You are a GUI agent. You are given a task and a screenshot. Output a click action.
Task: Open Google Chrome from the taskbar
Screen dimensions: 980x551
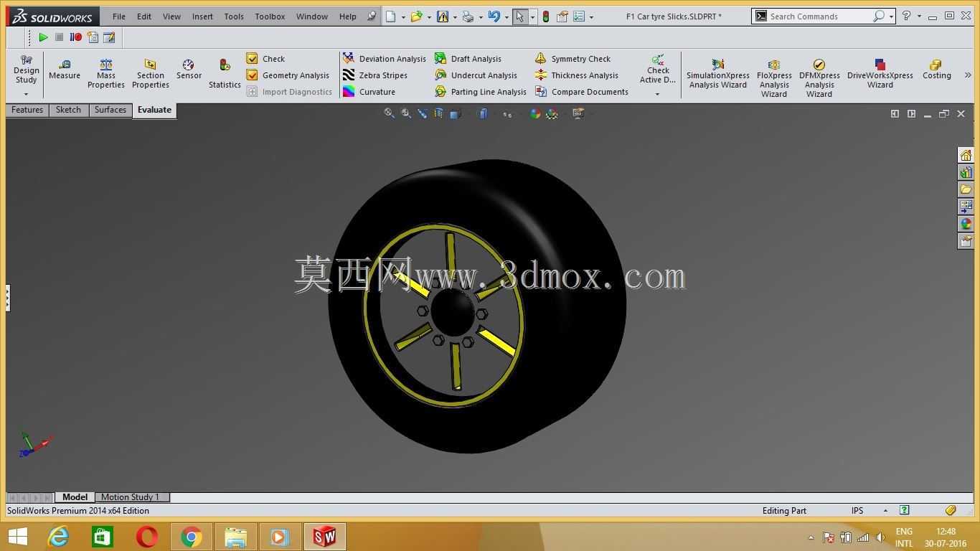191,537
